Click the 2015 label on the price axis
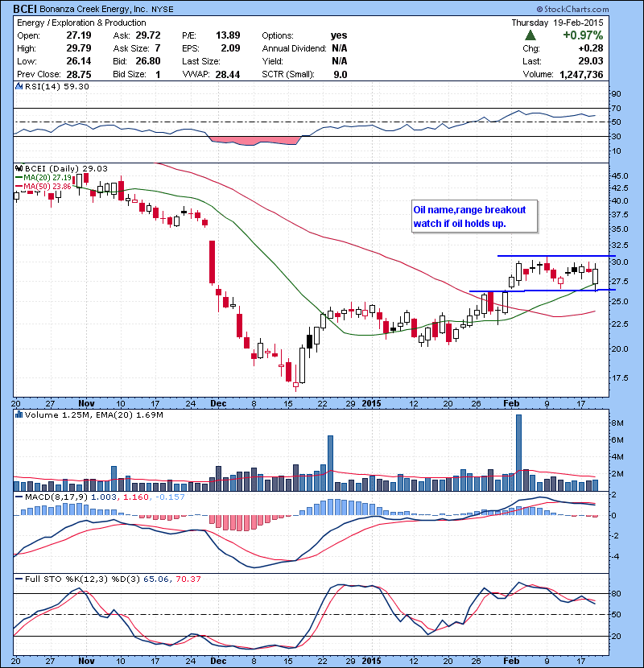644x668 pixels. (371, 403)
